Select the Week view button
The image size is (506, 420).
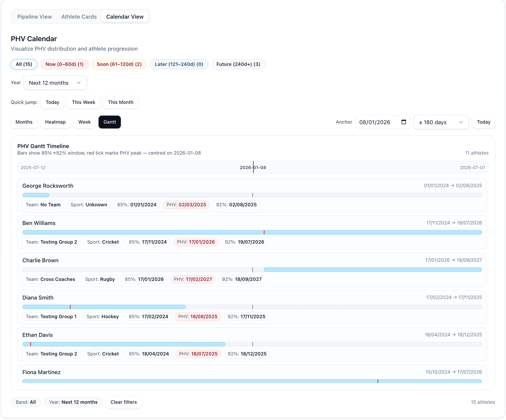click(x=84, y=122)
